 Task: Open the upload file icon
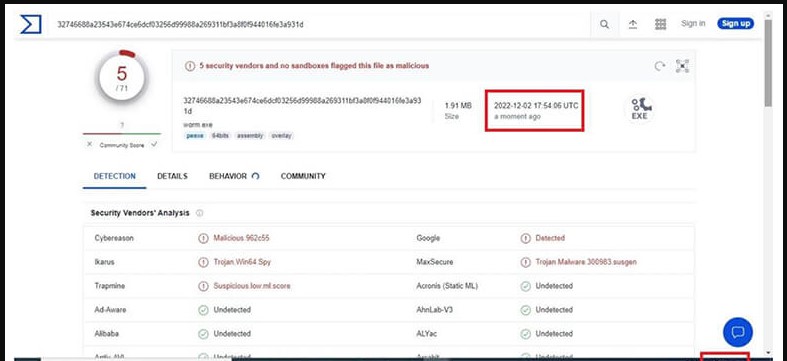[633, 24]
